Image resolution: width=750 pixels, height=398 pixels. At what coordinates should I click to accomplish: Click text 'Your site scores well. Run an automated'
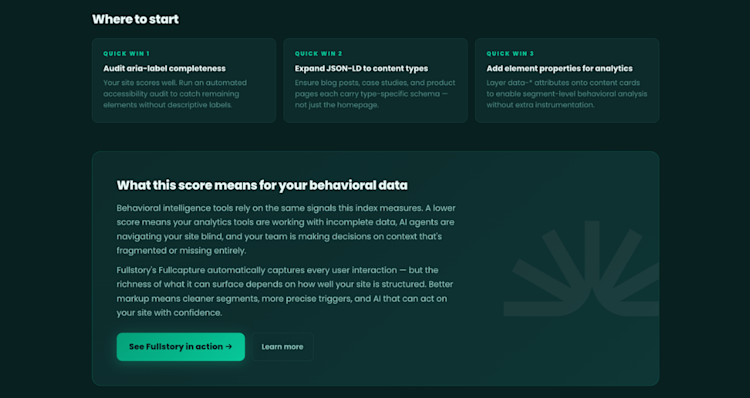(175, 83)
